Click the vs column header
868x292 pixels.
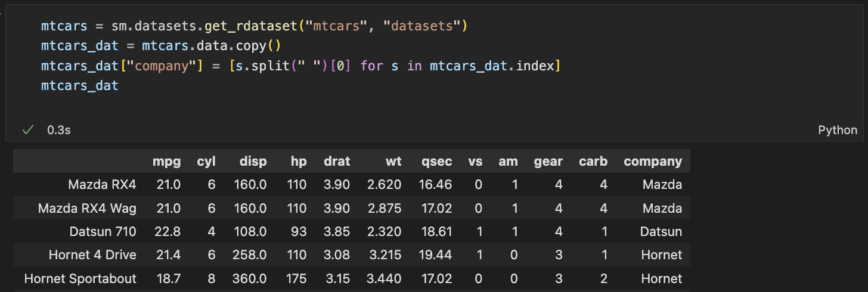tap(475, 161)
